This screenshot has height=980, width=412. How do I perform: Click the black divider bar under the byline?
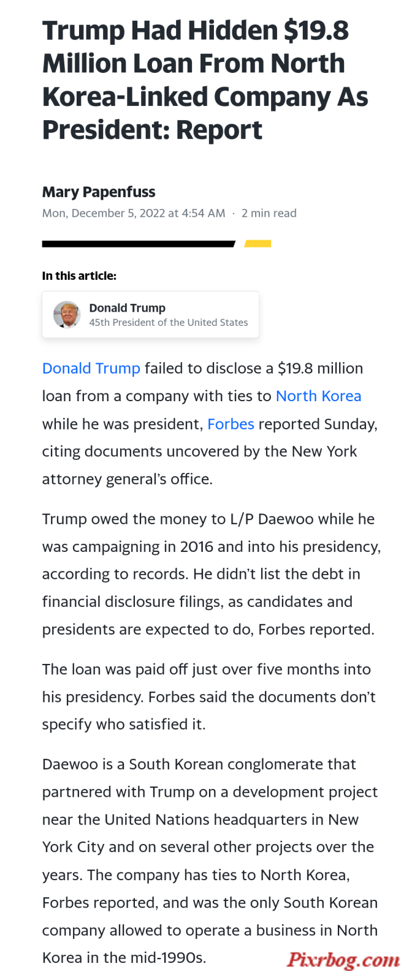pyautogui.click(x=139, y=244)
